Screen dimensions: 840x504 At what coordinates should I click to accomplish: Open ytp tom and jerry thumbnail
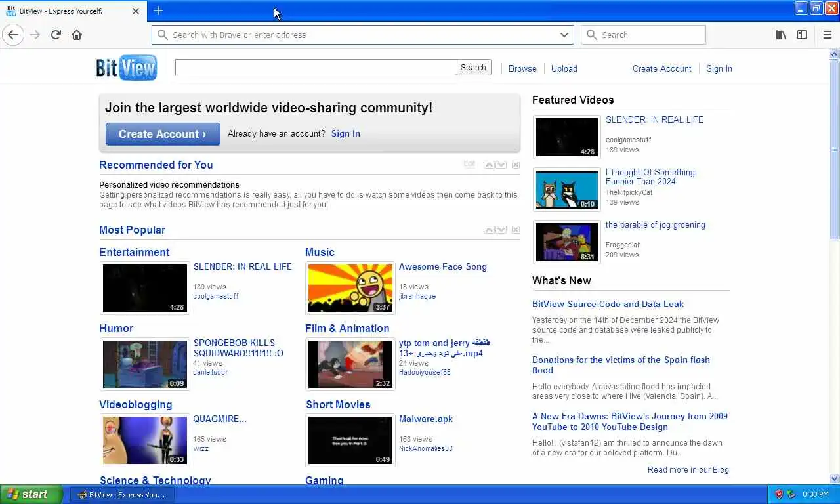[350, 364]
